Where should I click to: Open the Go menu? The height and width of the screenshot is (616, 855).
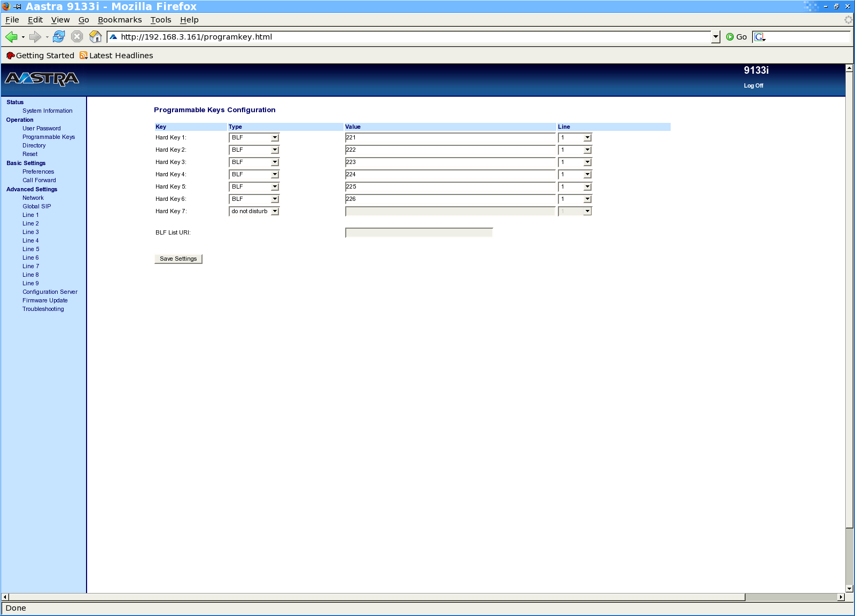coord(84,20)
